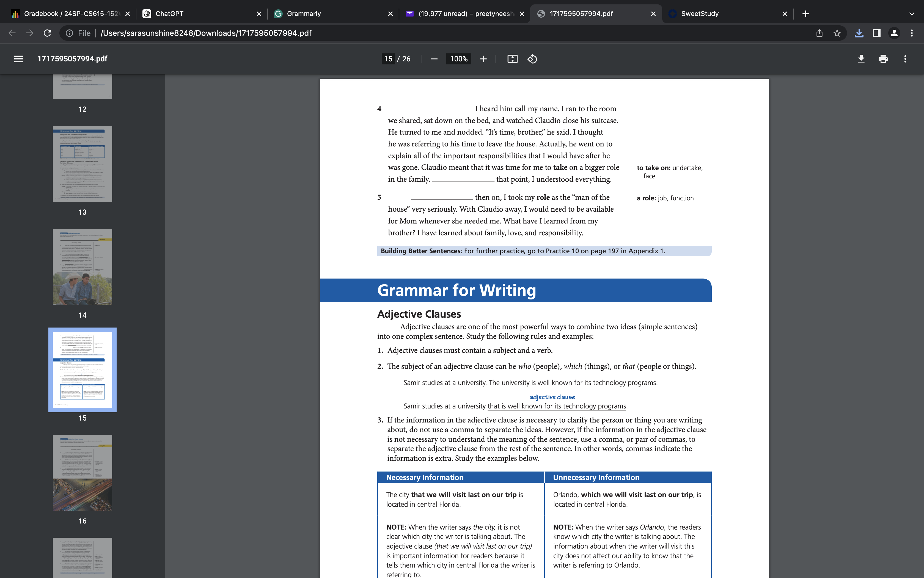Image resolution: width=924 pixels, height=578 pixels.
Task: Toggle the PDF sidebar hamburger menu
Action: (18, 59)
